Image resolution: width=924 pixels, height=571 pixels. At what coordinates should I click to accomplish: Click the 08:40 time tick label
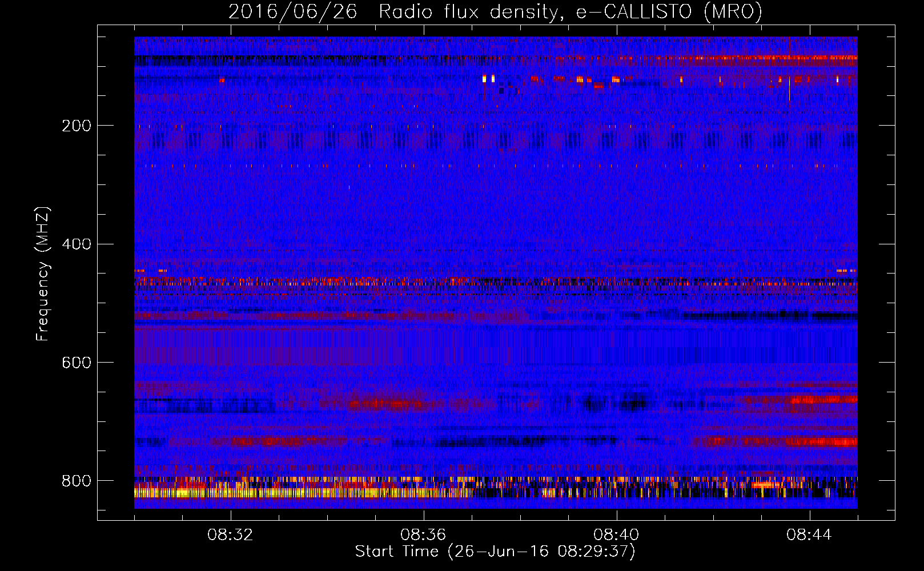click(x=616, y=535)
